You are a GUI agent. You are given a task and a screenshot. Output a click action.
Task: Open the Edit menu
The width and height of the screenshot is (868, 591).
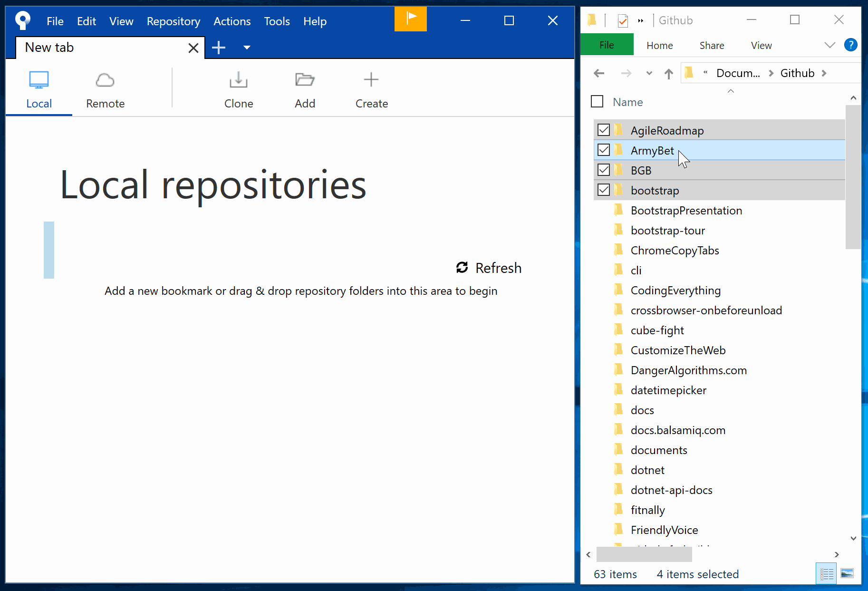(87, 21)
